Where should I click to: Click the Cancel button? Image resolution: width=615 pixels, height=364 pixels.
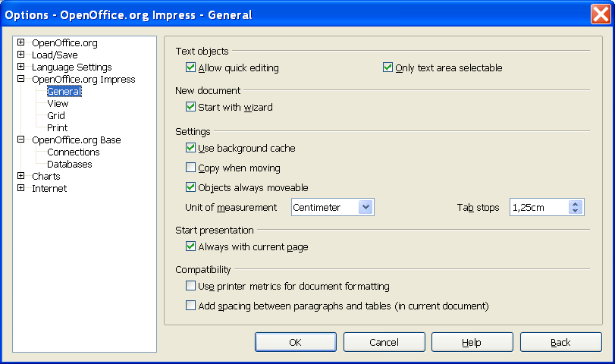(x=384, y=342)
